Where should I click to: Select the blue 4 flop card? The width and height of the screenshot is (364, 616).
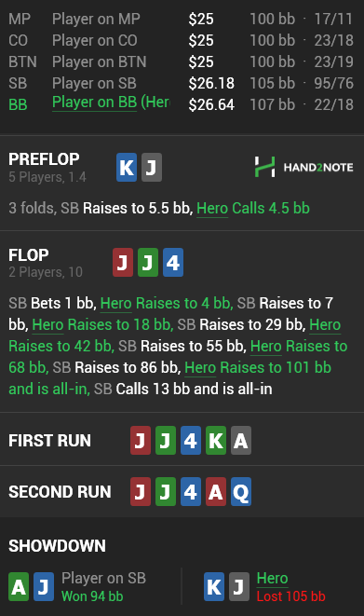[x=173, y=263]
